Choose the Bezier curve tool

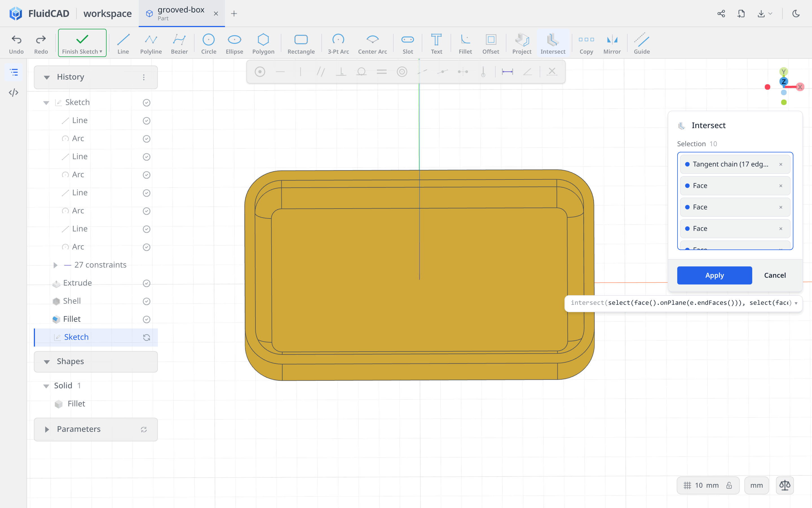pos(179,43)
